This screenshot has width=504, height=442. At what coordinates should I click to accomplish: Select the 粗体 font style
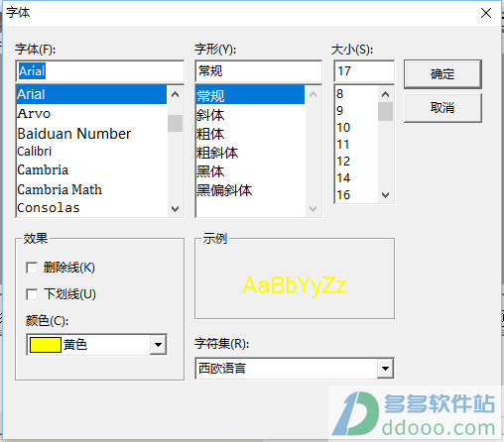(x=250, y=134)
